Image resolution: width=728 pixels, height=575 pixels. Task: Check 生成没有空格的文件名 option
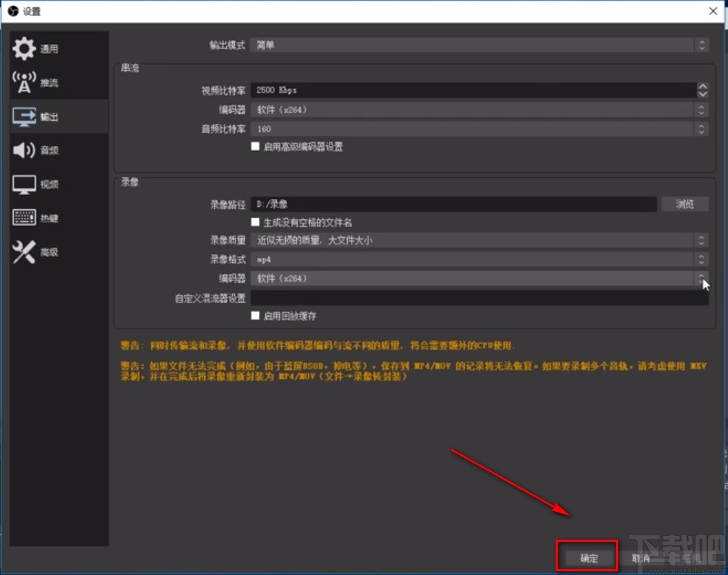[x=256, y=222]
